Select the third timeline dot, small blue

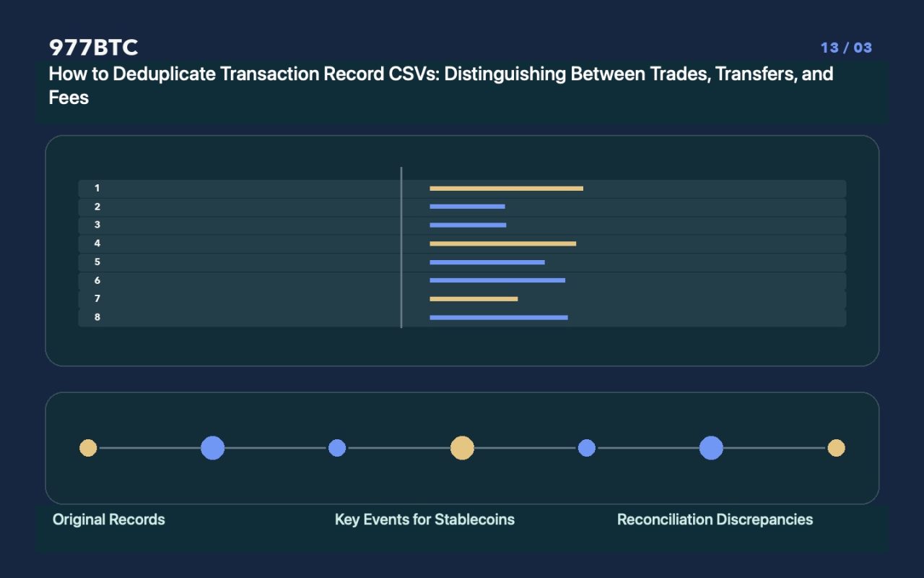click(337, 448)
